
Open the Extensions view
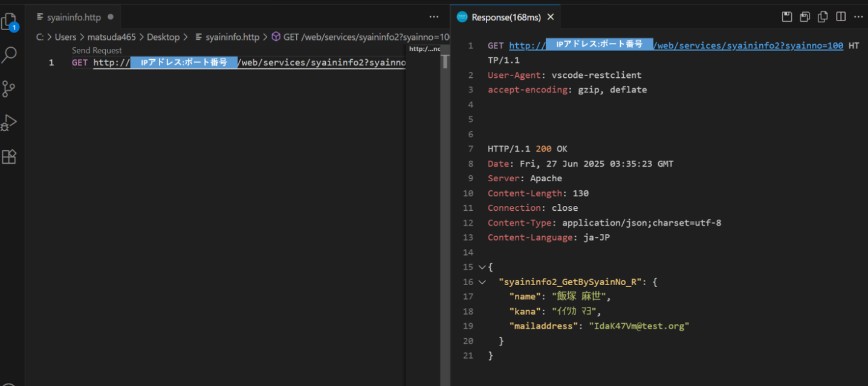coord(9,156)
